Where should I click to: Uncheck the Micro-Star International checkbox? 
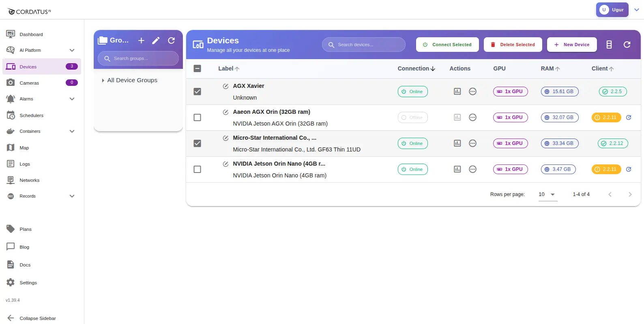pos(197,143)
